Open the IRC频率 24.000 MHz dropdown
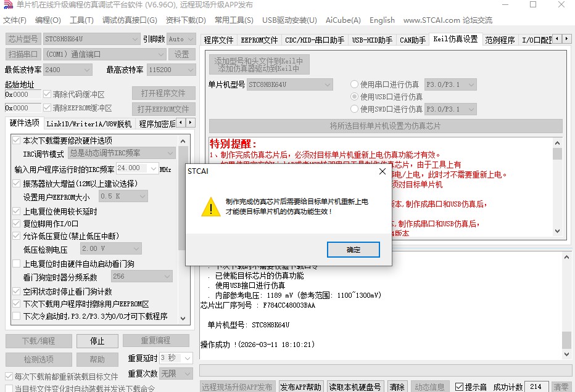Screen dimensions: 575x392 point(137,168)
